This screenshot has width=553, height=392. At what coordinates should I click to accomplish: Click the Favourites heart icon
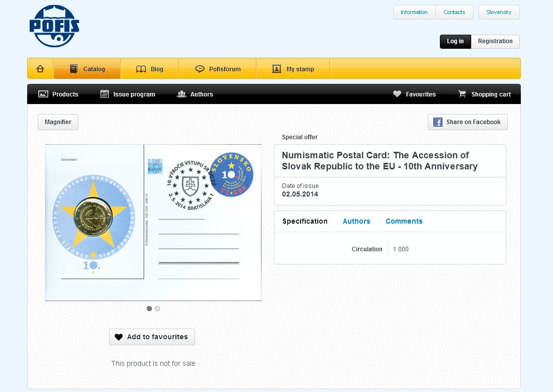[x=397, y=94]
